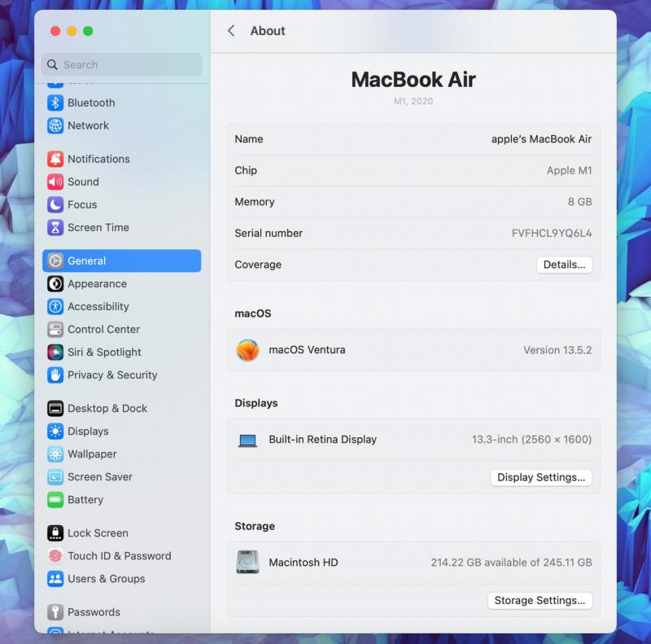
Task: Click the "Version 13.5.2" text
Action: 557,350
